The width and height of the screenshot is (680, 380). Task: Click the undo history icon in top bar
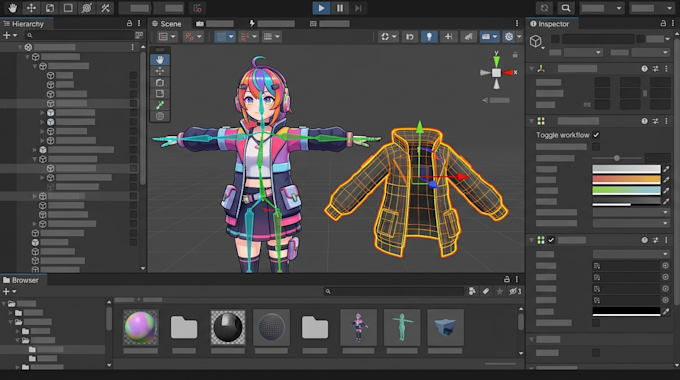(x=545, y=8)
